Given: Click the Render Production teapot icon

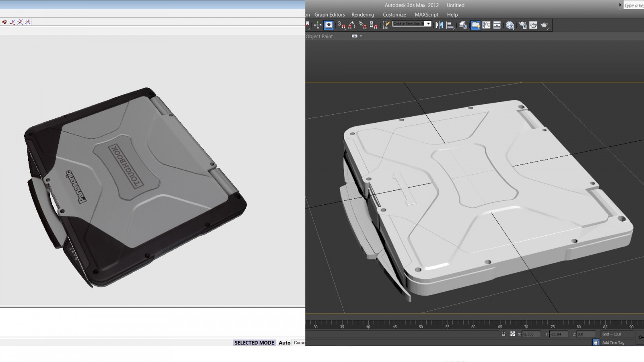Looking at the screenshot, I should coord(544,25).
